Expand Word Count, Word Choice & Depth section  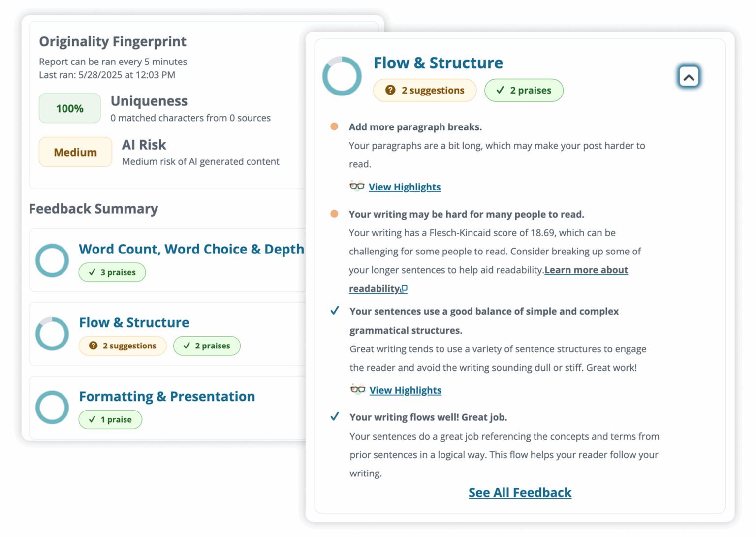tap(191, 249)
